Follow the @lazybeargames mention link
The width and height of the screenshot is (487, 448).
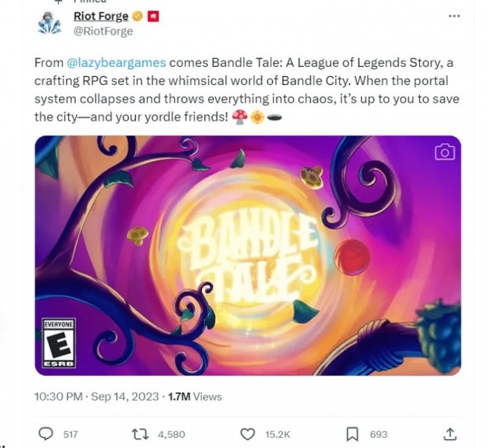[x=116, y=63]
